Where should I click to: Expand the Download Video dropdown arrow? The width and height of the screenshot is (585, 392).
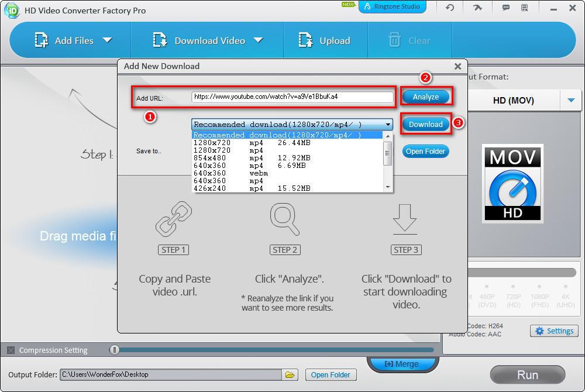point(259,40)
